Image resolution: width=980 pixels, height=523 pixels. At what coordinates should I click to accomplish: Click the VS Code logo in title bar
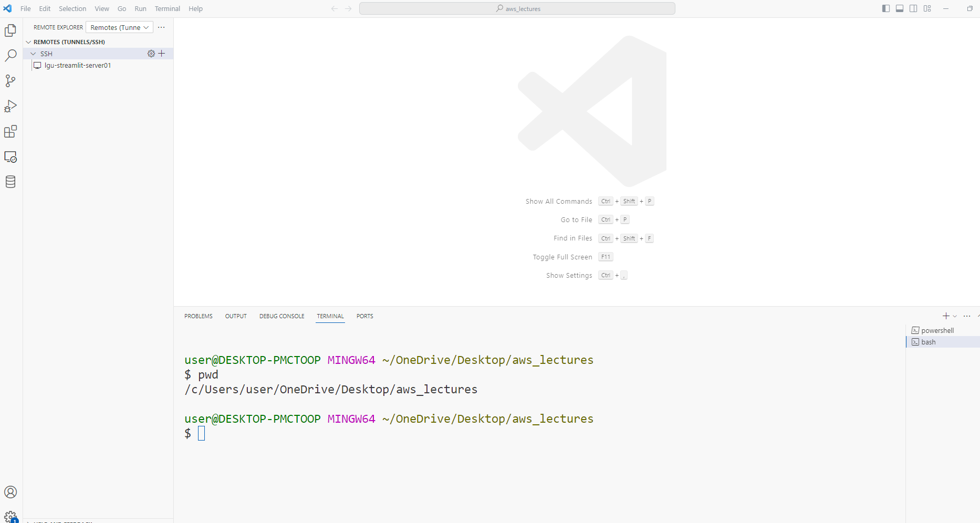(x=7, y=8)
